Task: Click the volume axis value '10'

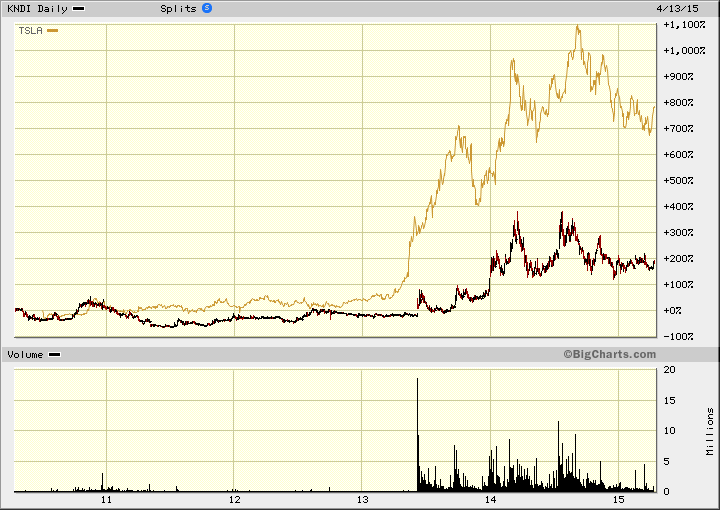Action: click(x=669, y=431)
